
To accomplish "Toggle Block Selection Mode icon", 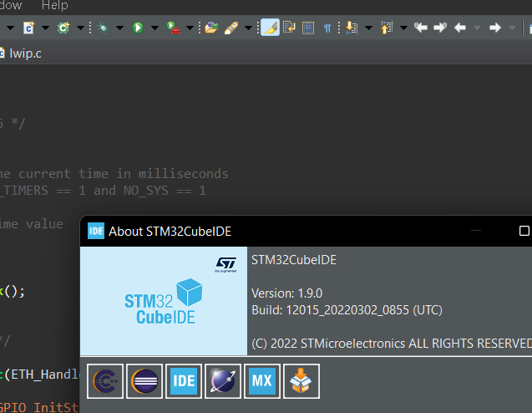I will click(x=308, y=28).
